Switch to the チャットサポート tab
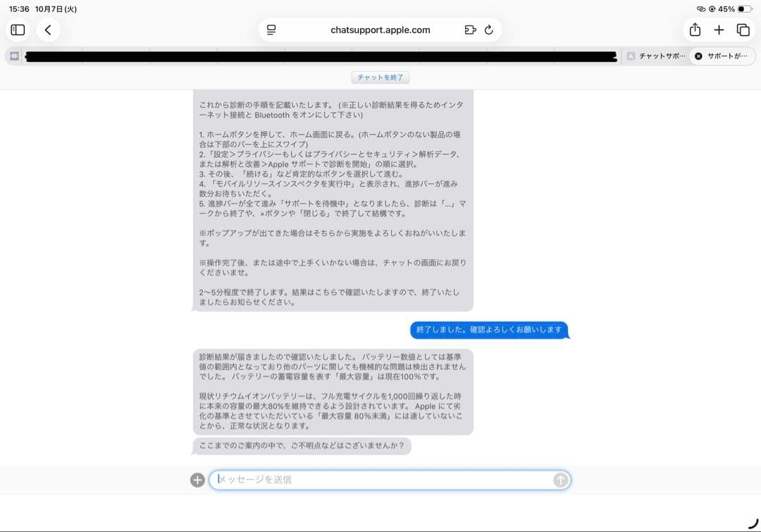 pyautogui.click(x=660, y=55)
